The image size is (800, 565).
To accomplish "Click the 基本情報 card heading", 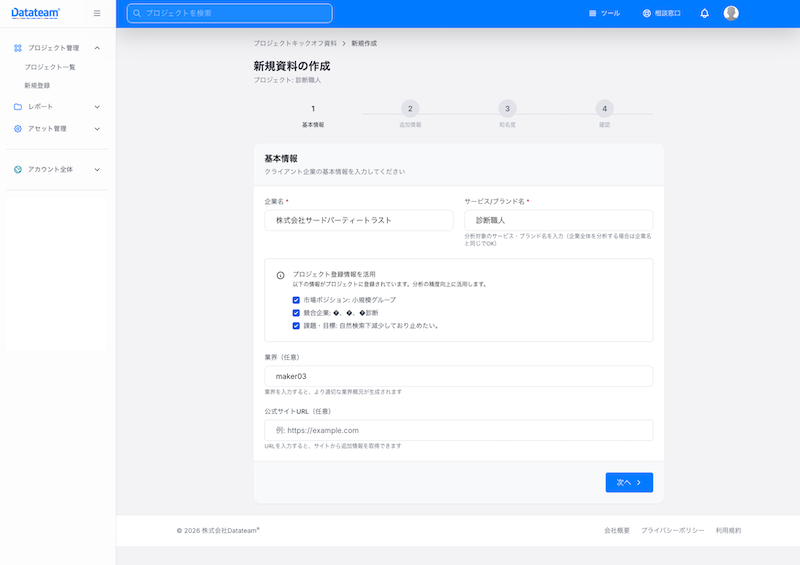I will [x=281, y=159].
